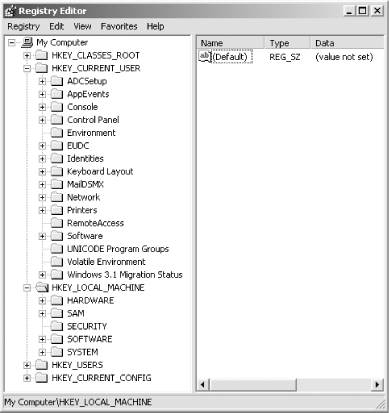This screenshot has height=413, width=389.
Task: Click the ADCSetup folder icon
Action: [57, 81]
